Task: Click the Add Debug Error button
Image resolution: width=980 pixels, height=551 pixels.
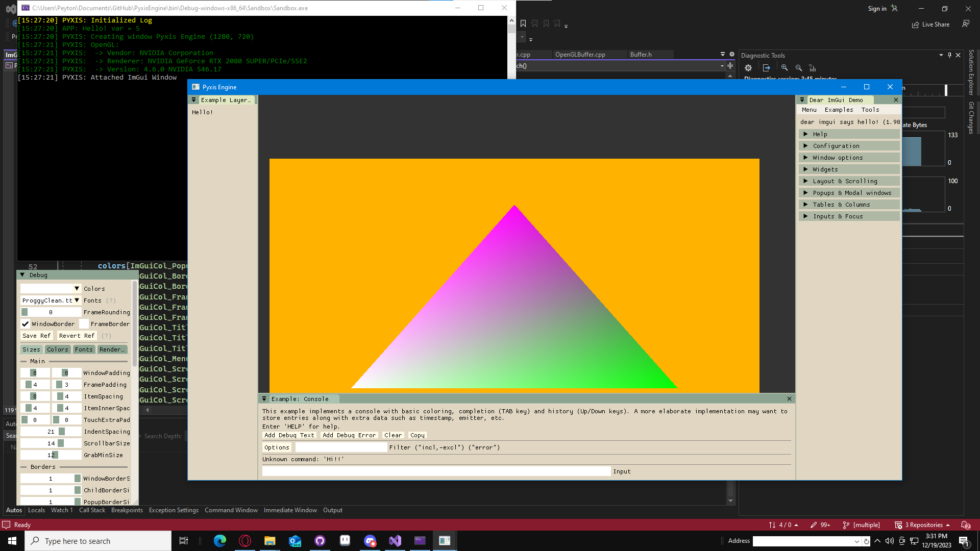Action: (x=349, y=435)
